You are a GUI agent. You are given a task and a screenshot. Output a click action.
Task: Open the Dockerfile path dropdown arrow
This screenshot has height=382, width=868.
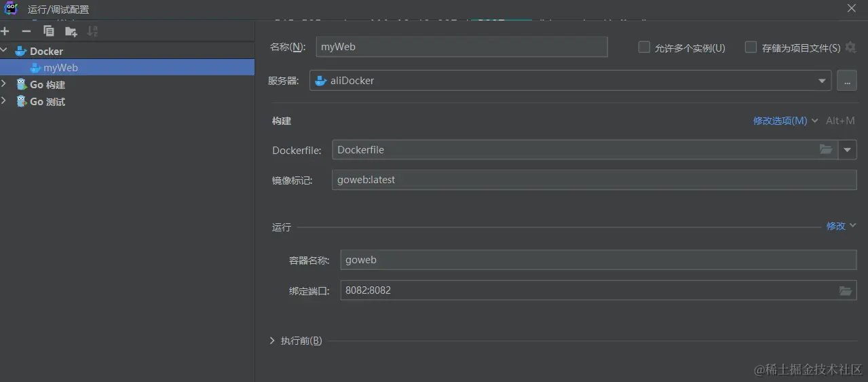pos(848,150)
